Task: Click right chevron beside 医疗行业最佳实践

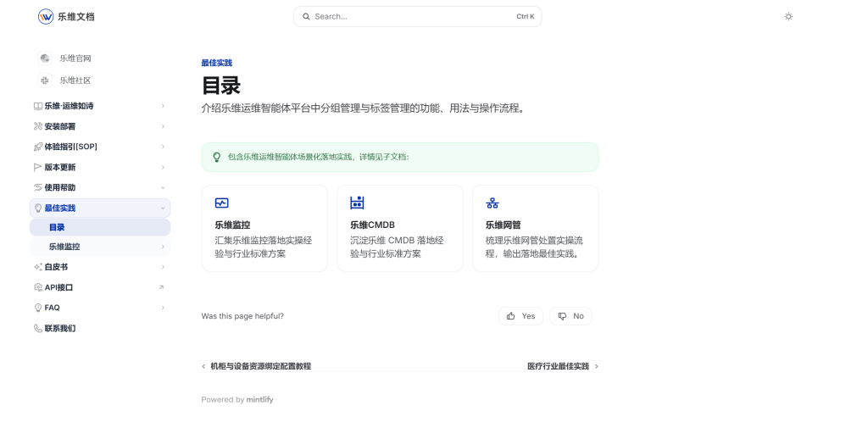Action: pos(596,366)
